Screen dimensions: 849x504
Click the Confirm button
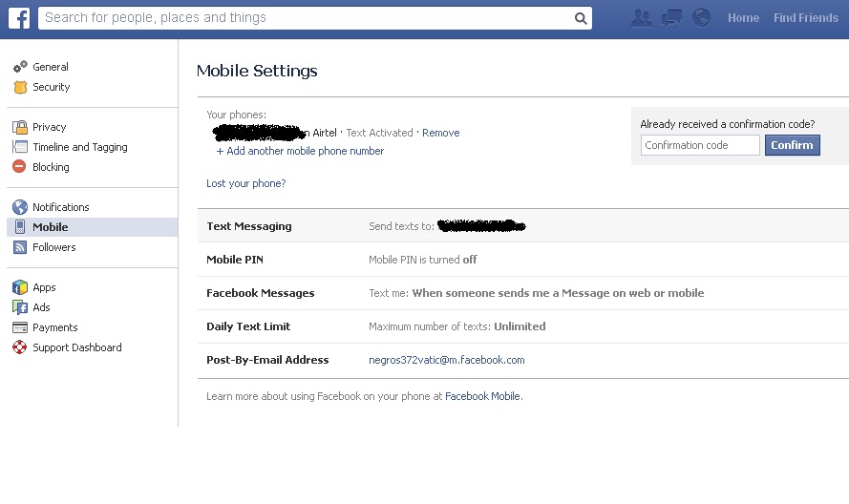click(792, 145)
